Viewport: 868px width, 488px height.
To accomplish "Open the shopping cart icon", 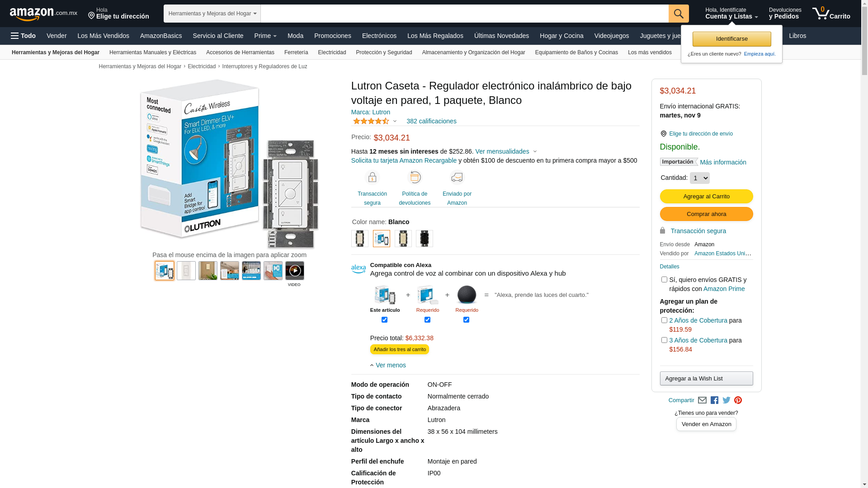I will (831, 14).
